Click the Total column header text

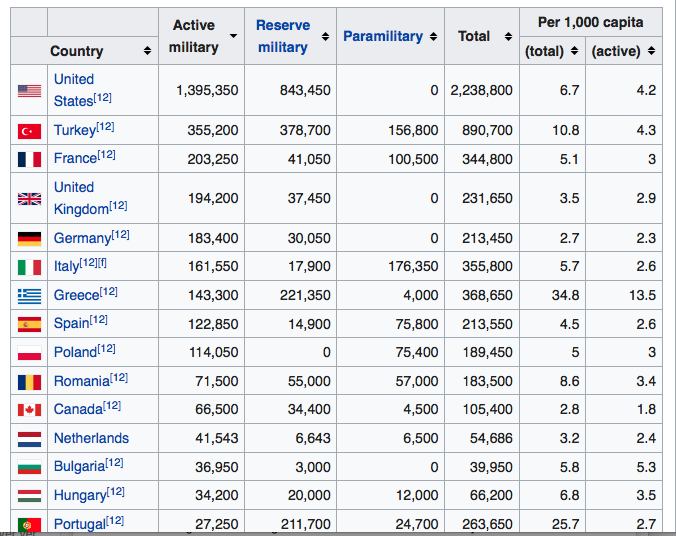click(474, 36)
